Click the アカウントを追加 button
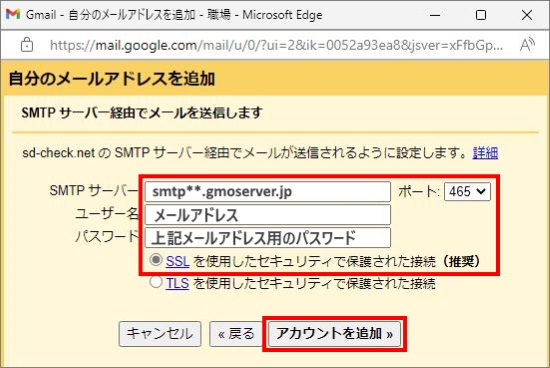Screen dimensions: 550x368 [x=334, y=334]
